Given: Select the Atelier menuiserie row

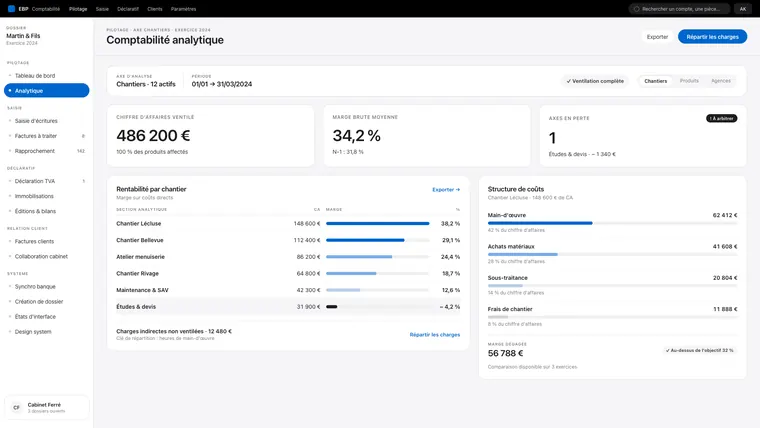Looking at the screenshot, I should pyautogui.click(x=288, y=257).
